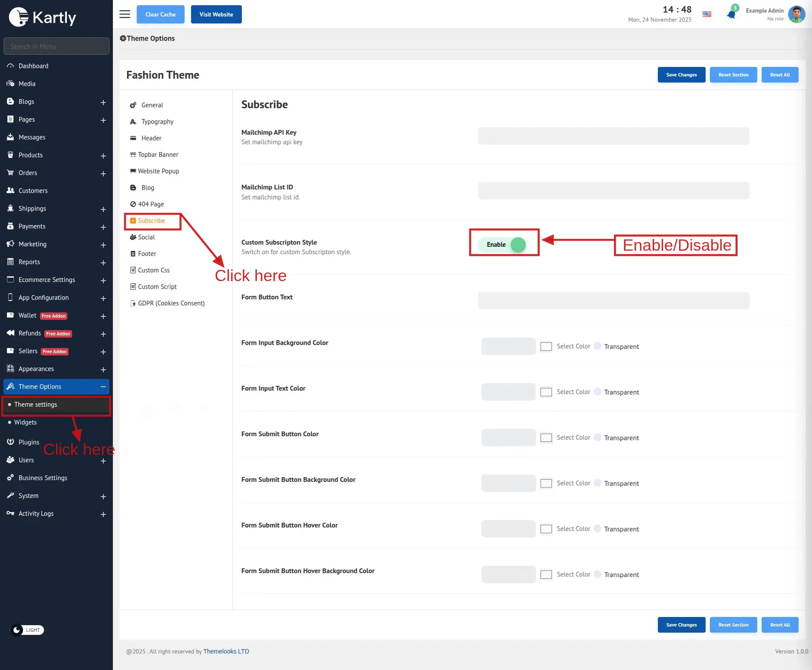Expand the Products menu
Screen dimensions: 812x670
(103, 156)
